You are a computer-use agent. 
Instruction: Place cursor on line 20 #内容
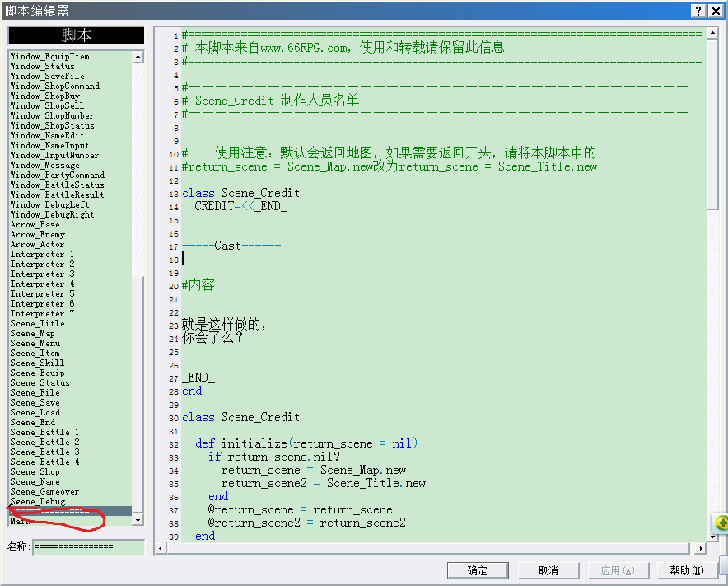click(198, 285)
